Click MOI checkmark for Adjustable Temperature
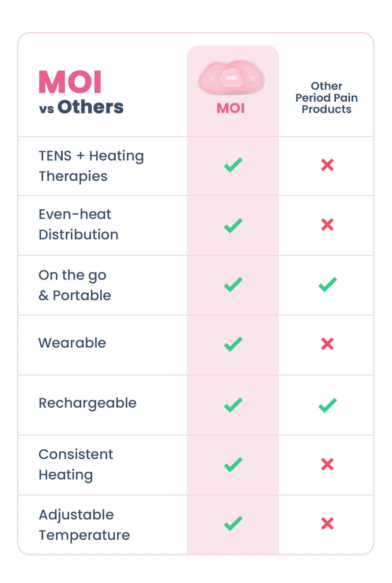The width and height of the screenshot is (392, 583). (233, 523)
